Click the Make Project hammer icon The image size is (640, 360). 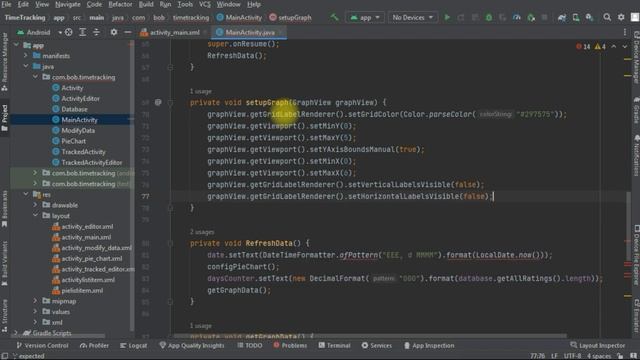[x=334, y=17]
